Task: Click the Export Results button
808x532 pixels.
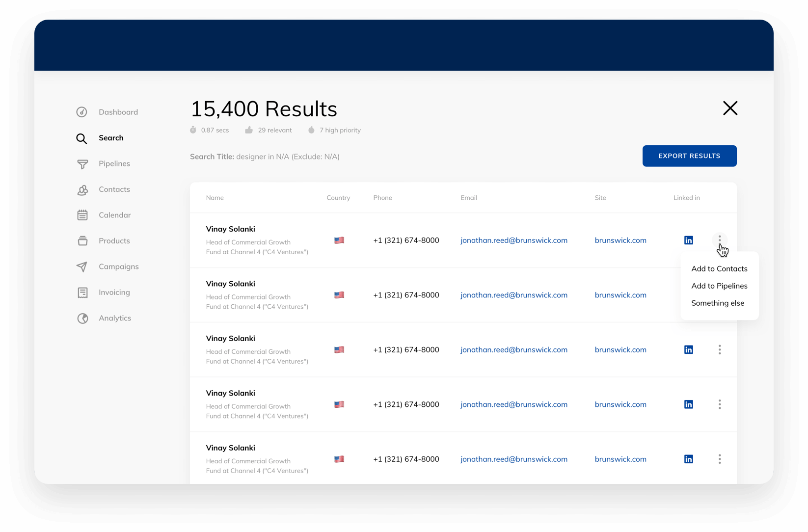Action: click(x=689, y=156)
